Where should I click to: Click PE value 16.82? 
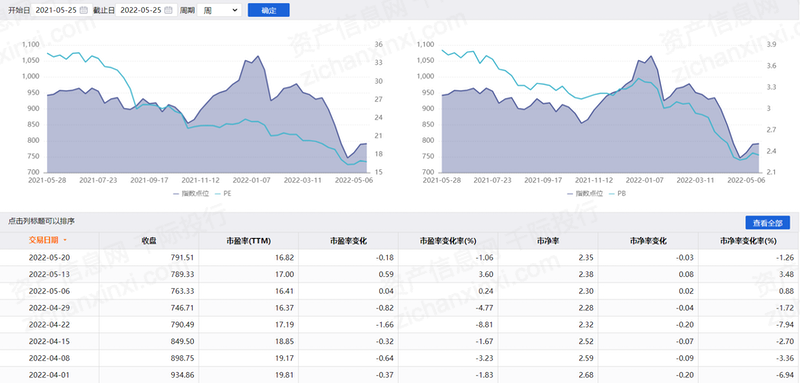point(285,258)
